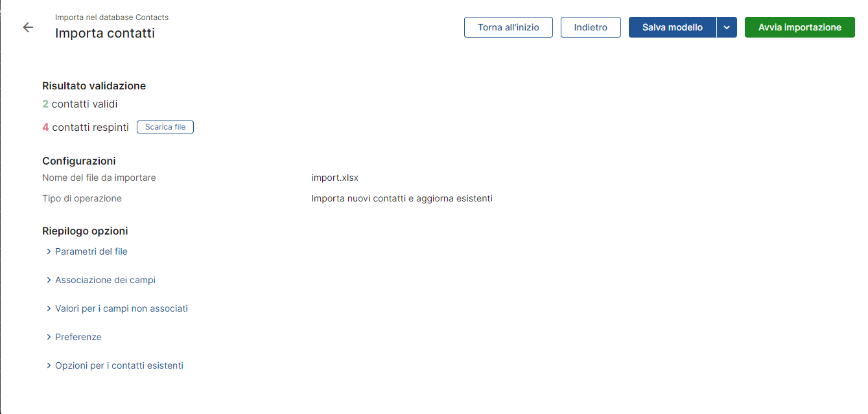Image resolution: width=868 pixels, height=414 pixels.
Task: Expand the Parametri del file chevron
Action: (x=49, y=251)
